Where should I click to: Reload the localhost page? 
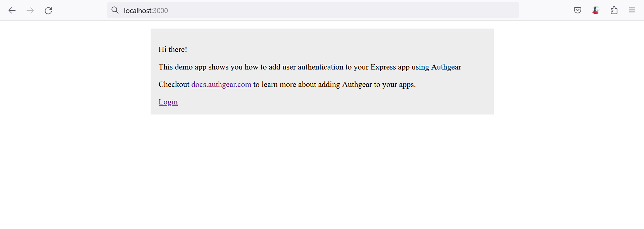tap(48, 10)
